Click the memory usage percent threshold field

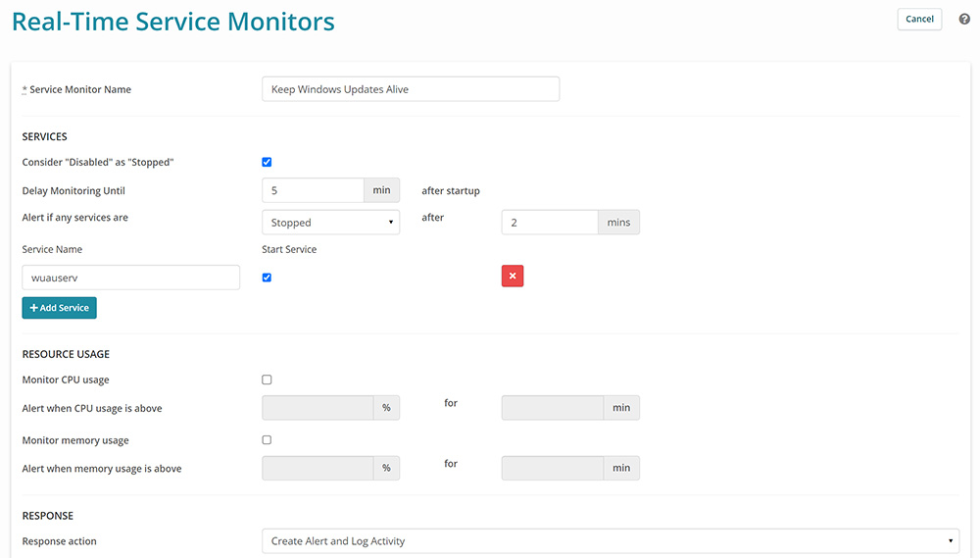pyautogui.click(x=318, y=469)
